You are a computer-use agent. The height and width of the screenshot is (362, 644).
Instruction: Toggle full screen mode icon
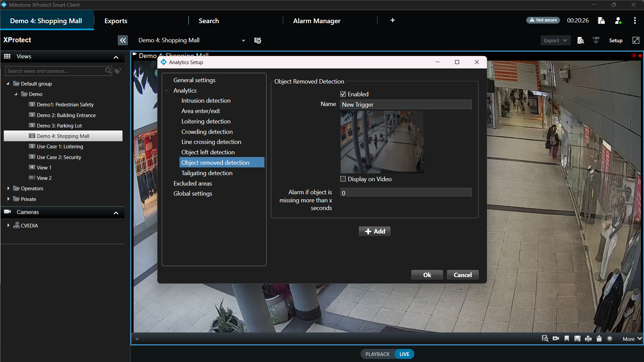(636, 40)
